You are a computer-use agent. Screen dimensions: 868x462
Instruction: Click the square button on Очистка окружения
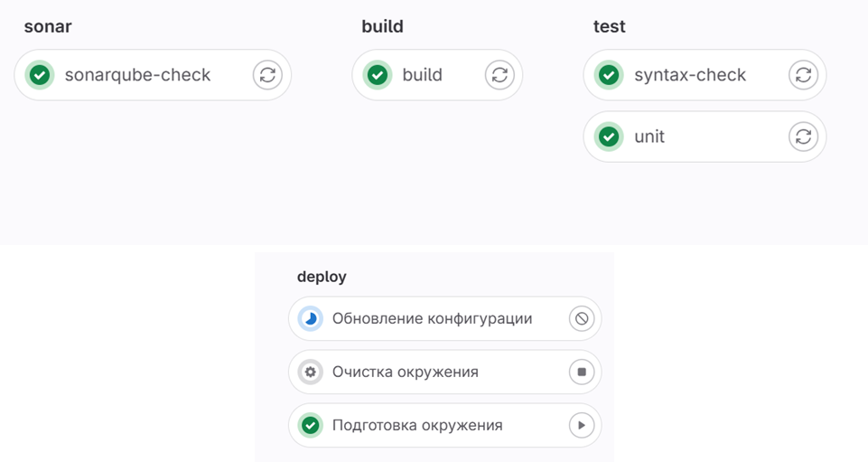(x=582, y=372)
